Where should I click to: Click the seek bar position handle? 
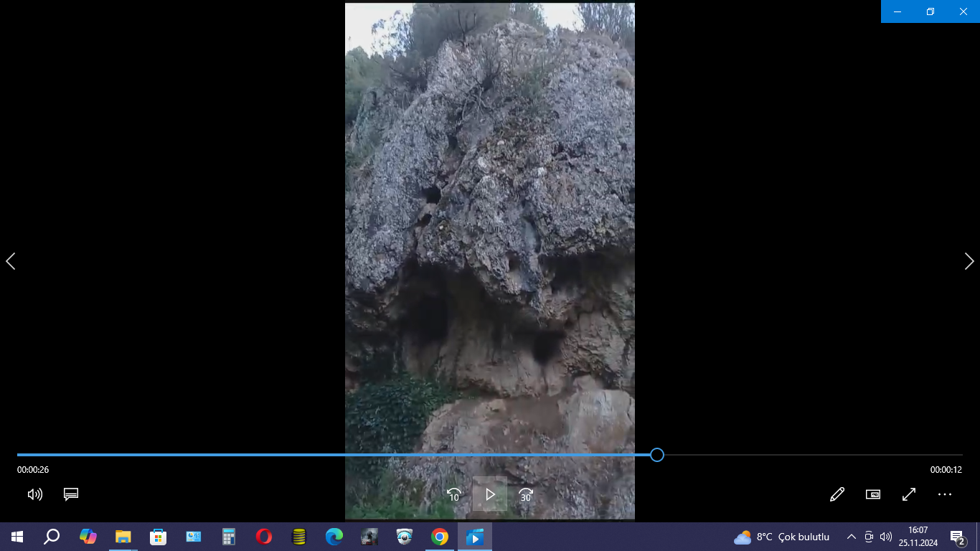[656, 455]
